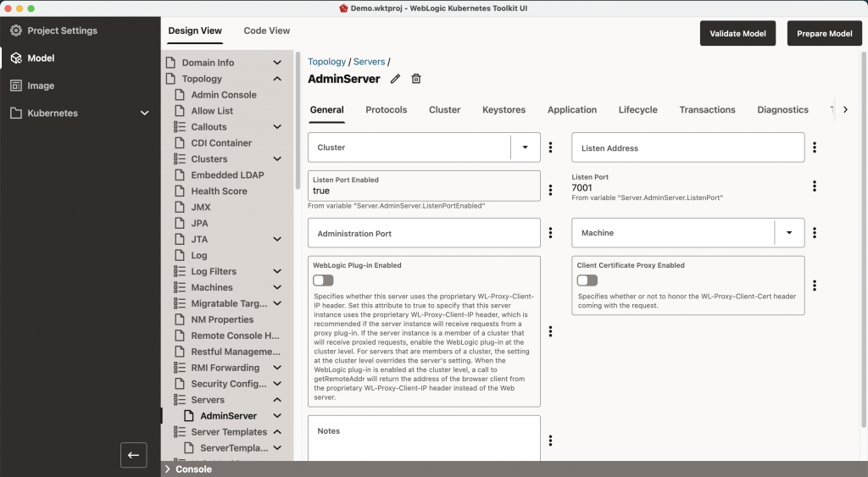Select Health Score in the tree
868x477 pixels.
(x=220, y=191)
